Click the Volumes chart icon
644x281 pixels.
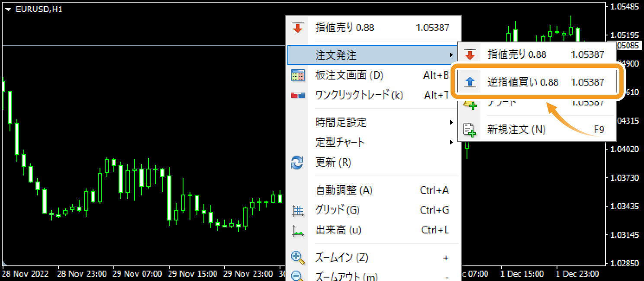click(x=297, y=230)
